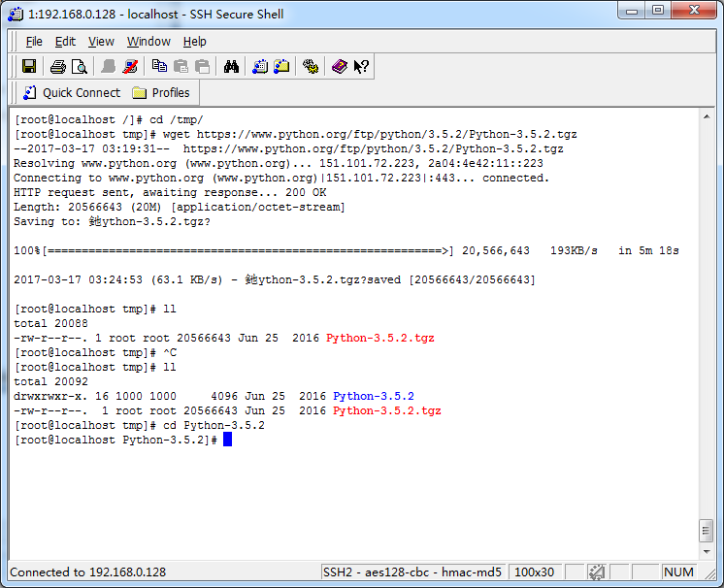Image resolution: width=724 pixels, height=588 pixels.
Task: Click 'HTTP request sent' response line
Action: (170, 192)
